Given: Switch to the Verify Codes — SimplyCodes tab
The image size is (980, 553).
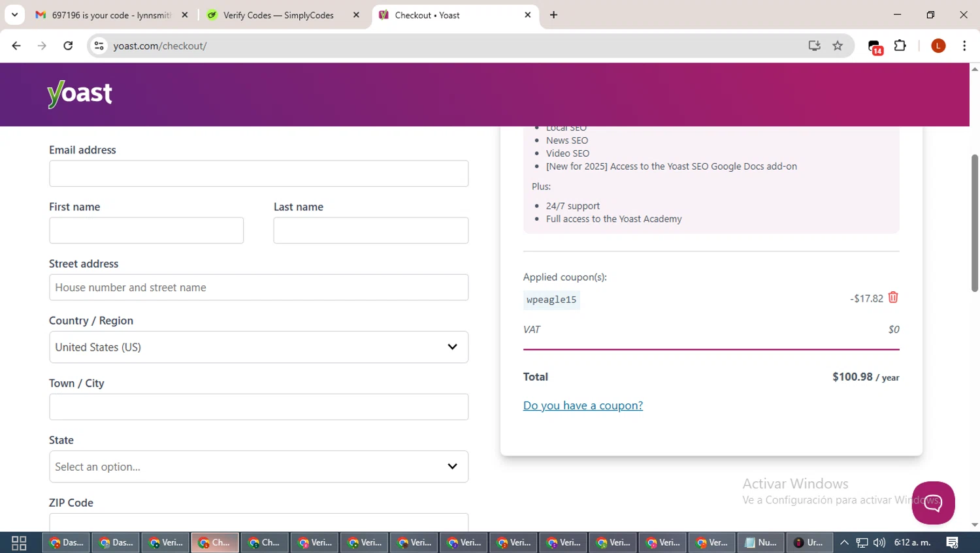Looking at the screenshot, I should (278, 15).
